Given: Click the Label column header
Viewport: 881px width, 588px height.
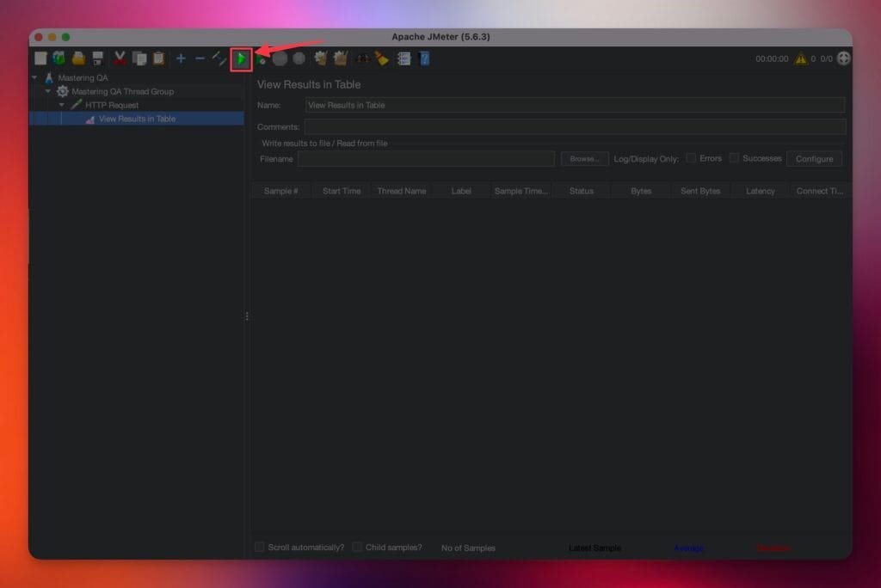Looking at the screenshot, I should coord(461,191).
